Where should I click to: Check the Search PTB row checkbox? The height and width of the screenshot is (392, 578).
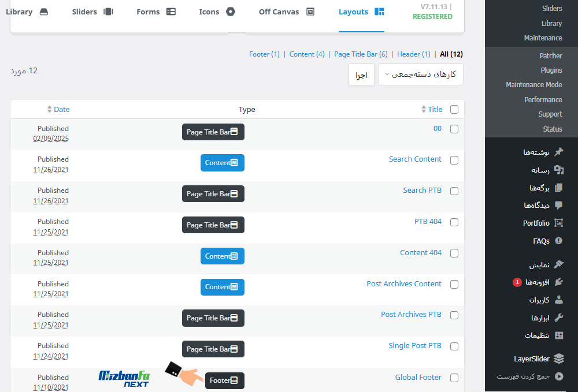454,191
